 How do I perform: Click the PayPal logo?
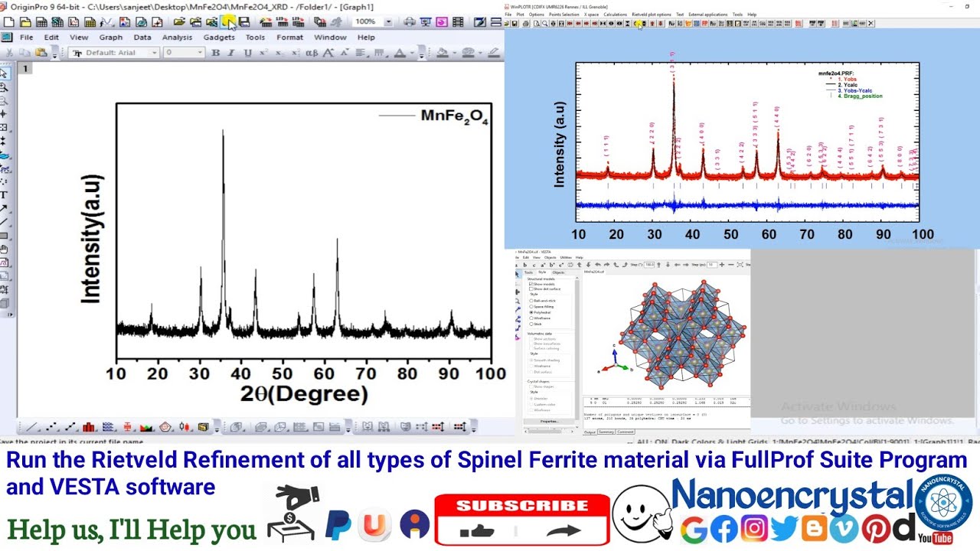pos(338,525)
